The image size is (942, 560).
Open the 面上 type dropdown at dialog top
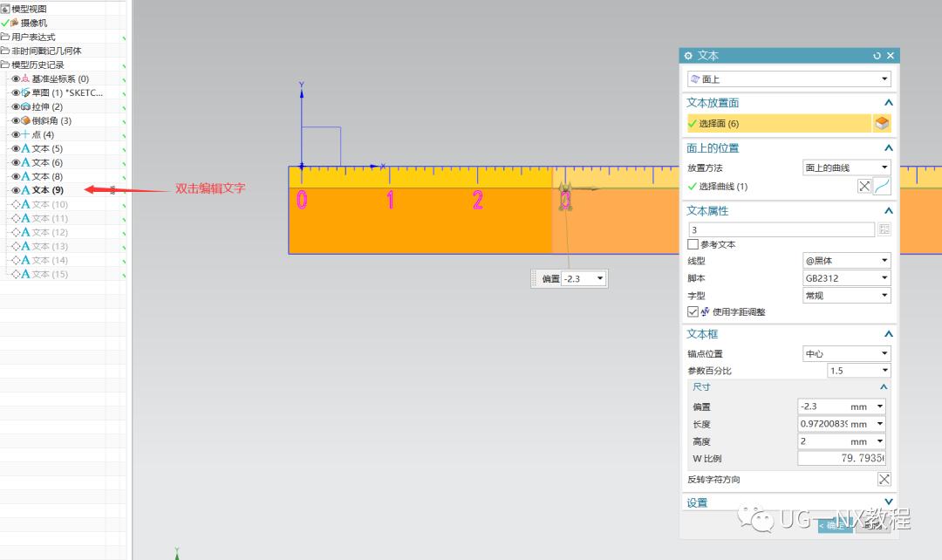click(886, 79)
